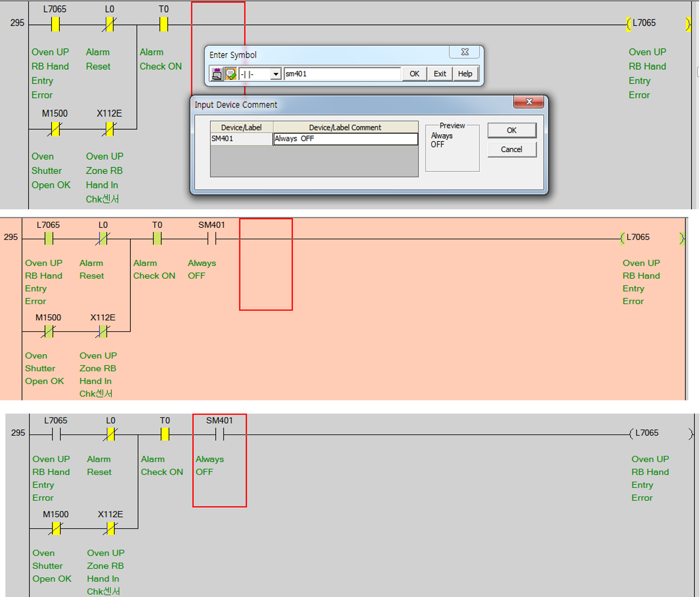
Task: Select the T0 contact in the top ladder
Action: (164, 24)
